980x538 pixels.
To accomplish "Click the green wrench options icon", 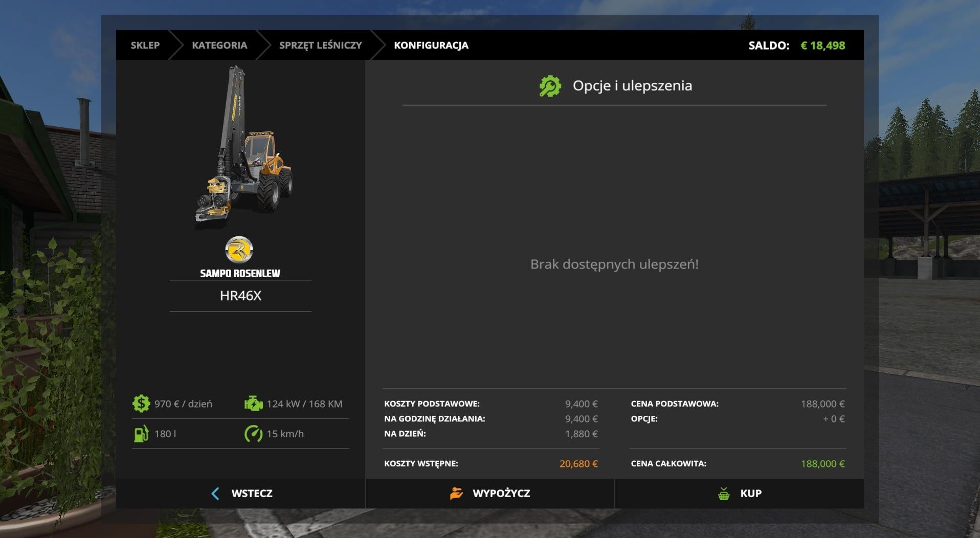I will 550,86.
